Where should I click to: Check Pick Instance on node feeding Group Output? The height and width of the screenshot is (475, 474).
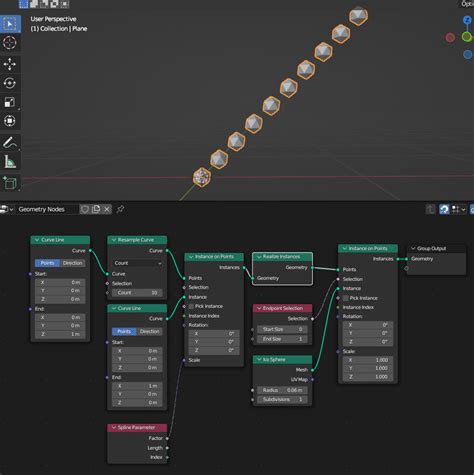(x=346, y=298)
